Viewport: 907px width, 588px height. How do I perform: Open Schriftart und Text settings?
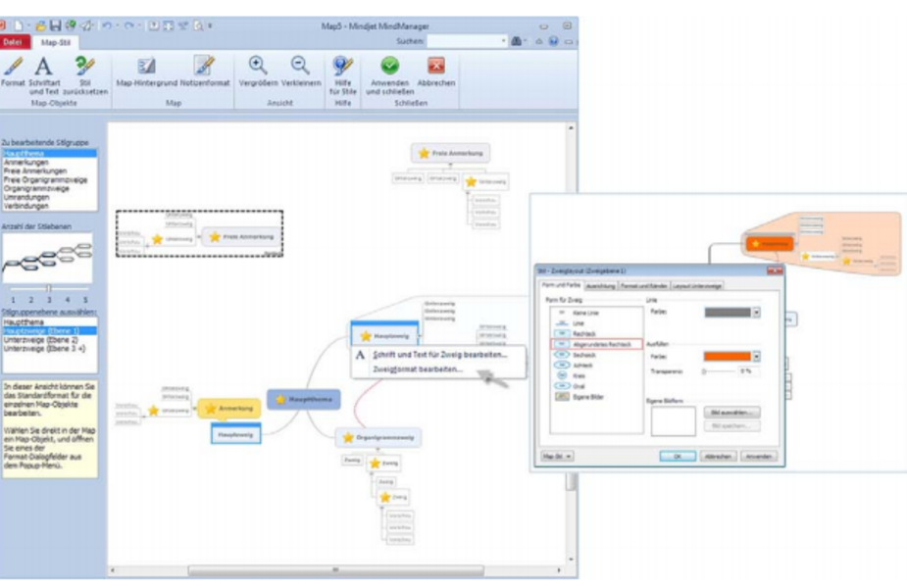click(44, 67)
